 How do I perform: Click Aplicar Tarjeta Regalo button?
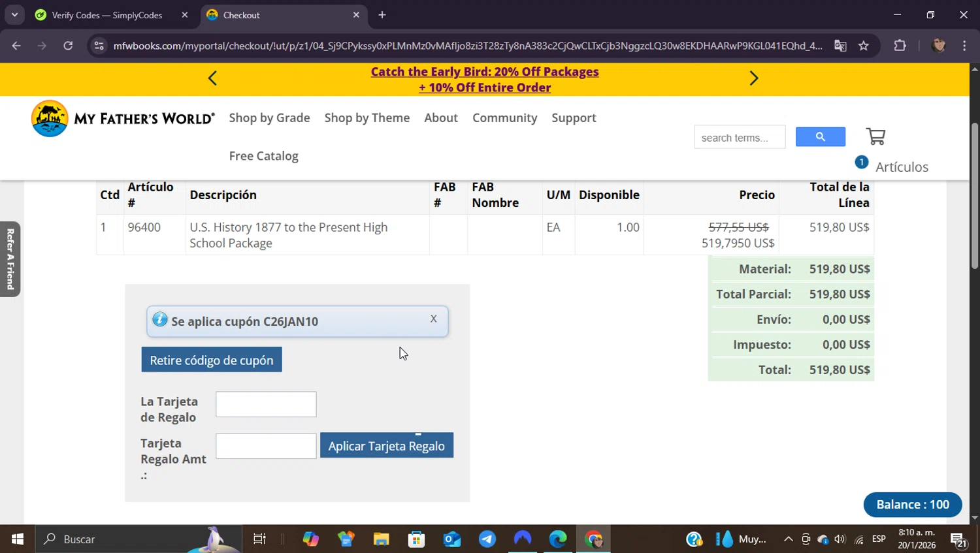[387, 445]
